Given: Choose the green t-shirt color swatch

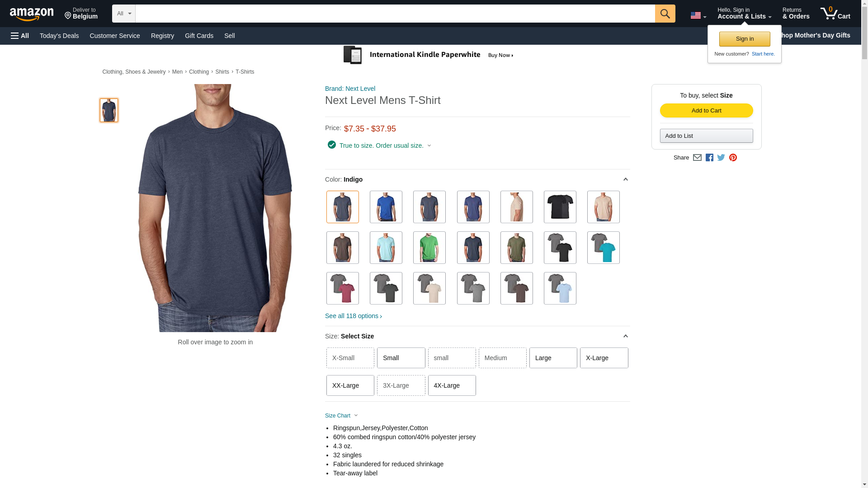Looking at the screenshot, I should tap(429, 248).
